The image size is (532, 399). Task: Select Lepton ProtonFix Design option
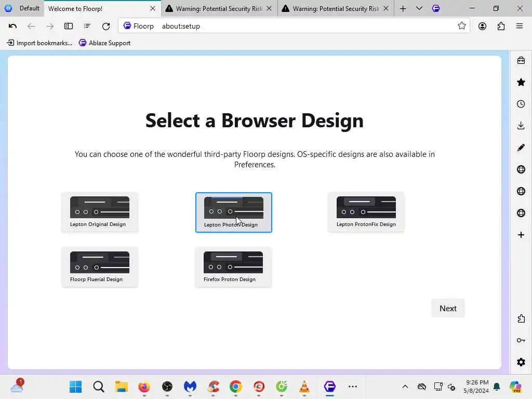click(366, 212)
